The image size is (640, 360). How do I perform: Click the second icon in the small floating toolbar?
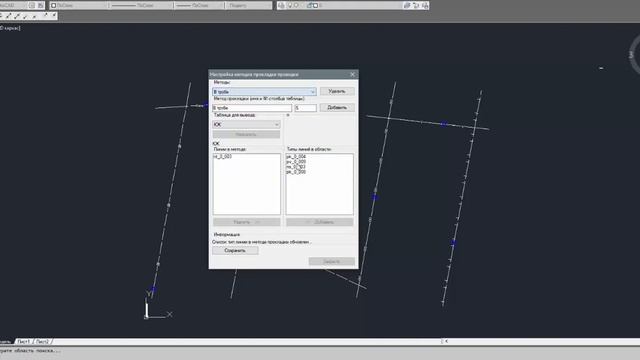(x=8, y=16)
